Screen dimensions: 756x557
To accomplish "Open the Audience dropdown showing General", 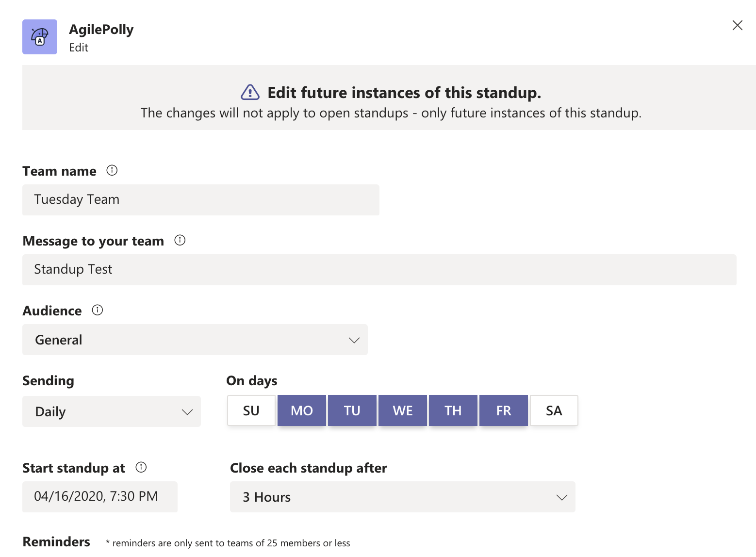I will tap(195, 340).
